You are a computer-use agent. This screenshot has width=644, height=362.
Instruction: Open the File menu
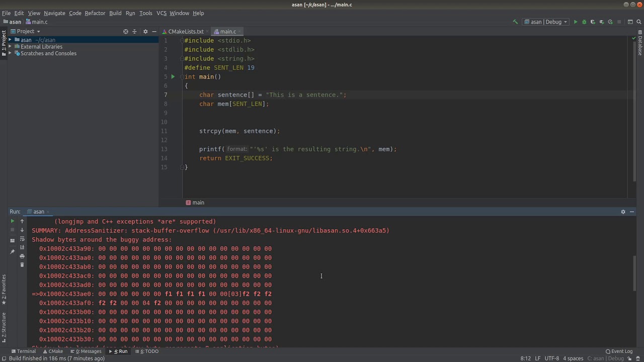pyautogui.click(x=6, y=13)
